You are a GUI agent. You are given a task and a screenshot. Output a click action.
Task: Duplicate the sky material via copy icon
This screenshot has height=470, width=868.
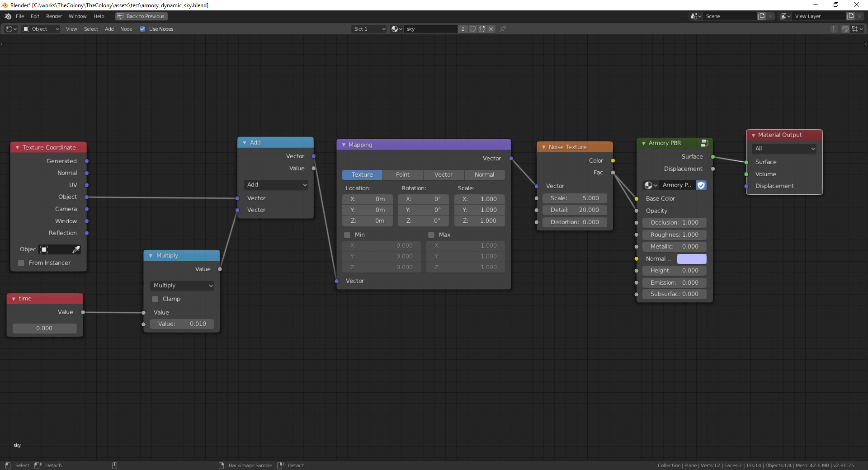(482, 28)
